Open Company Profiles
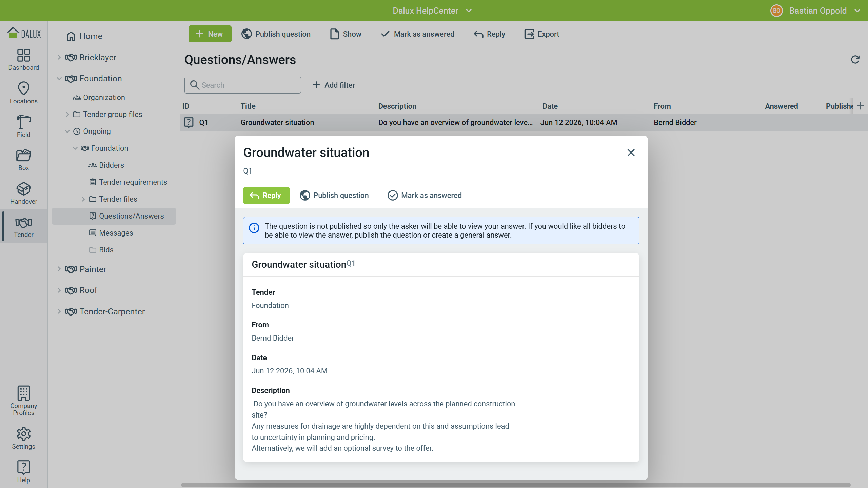Viewport: 868px width, 488px height. [x=23, y=401]
